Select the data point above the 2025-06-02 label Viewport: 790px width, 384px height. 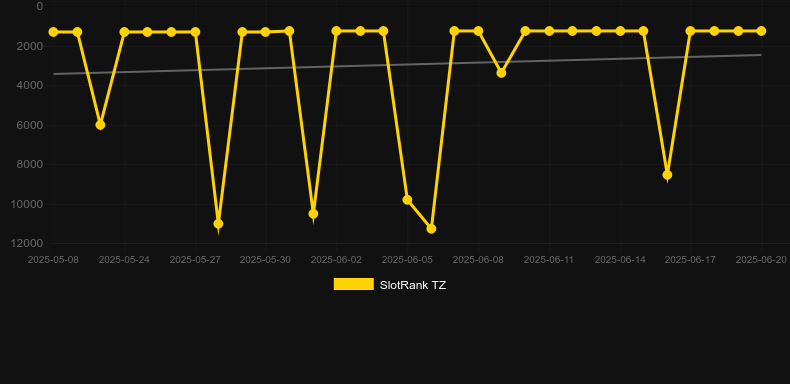coord(336,31)
